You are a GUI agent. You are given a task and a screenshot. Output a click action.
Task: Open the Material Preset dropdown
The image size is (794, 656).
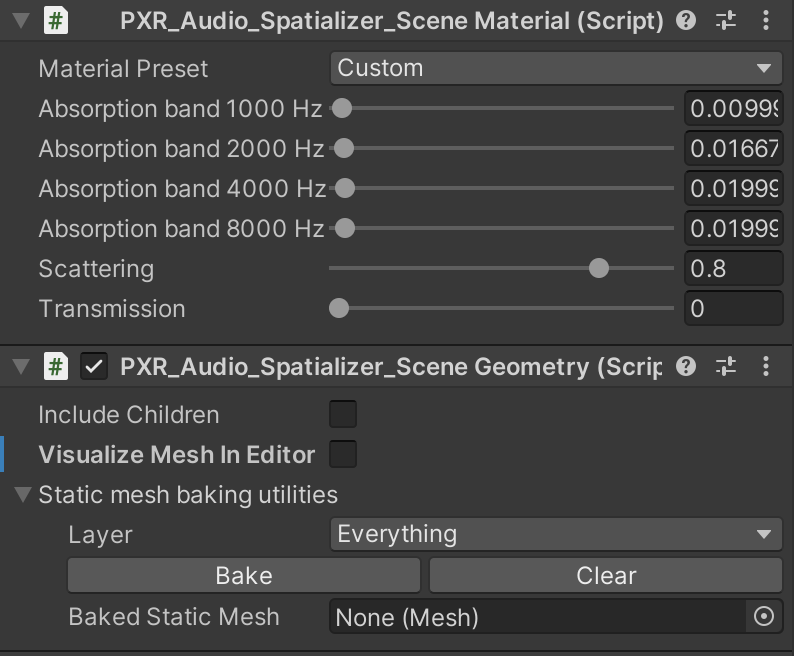pyautogui.click(x=556, y=68)
